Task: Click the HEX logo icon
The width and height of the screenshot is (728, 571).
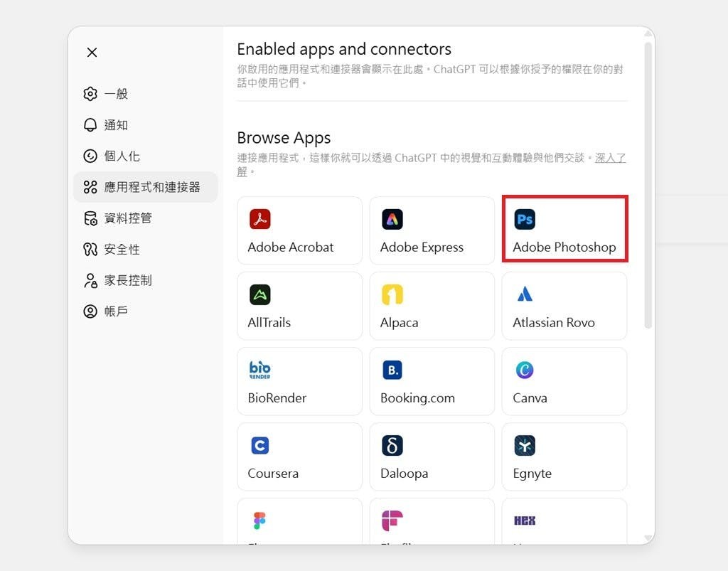Action: click(x=525, y=521)
